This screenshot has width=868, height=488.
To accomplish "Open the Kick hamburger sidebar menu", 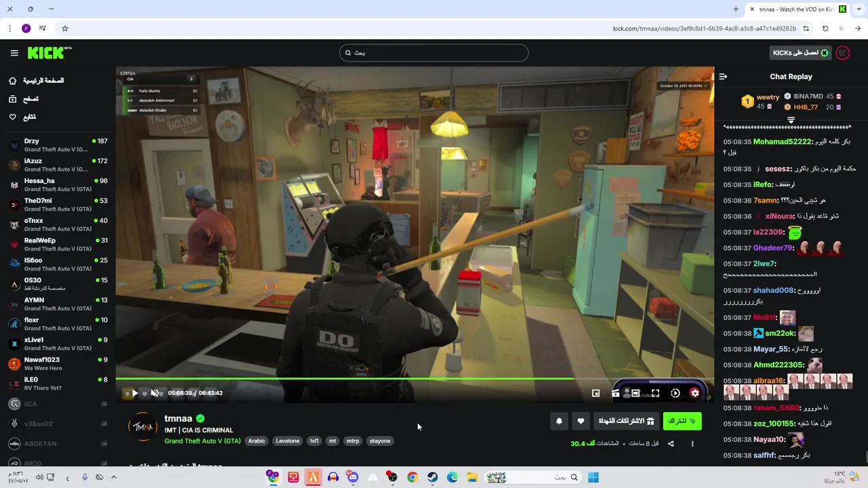I will [14, 53].
